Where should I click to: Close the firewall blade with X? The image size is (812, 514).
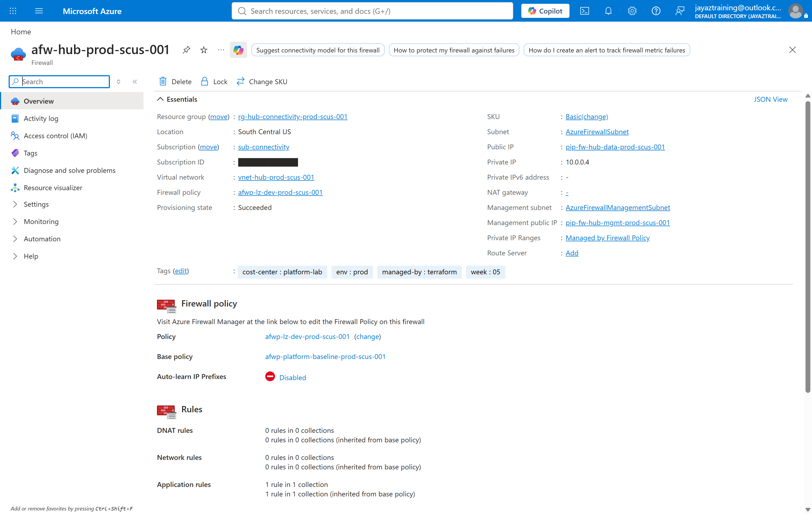point(793,50)
